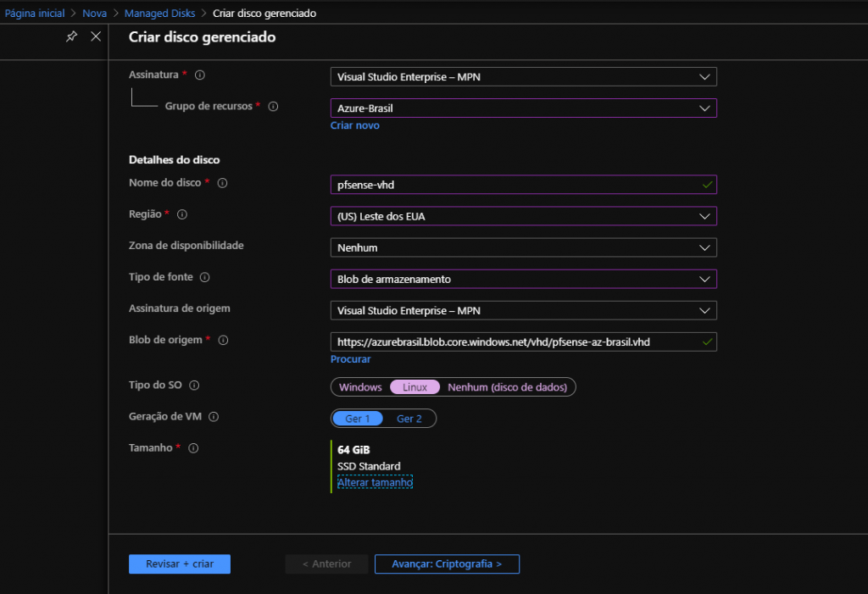Viewport: 868px width, 594px height.
Task: Click info icon beside Grupo de recursos
Action: 273,107
